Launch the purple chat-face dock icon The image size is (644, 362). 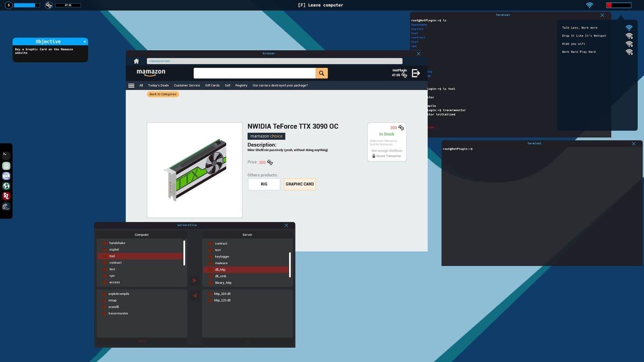click(6, 176)
